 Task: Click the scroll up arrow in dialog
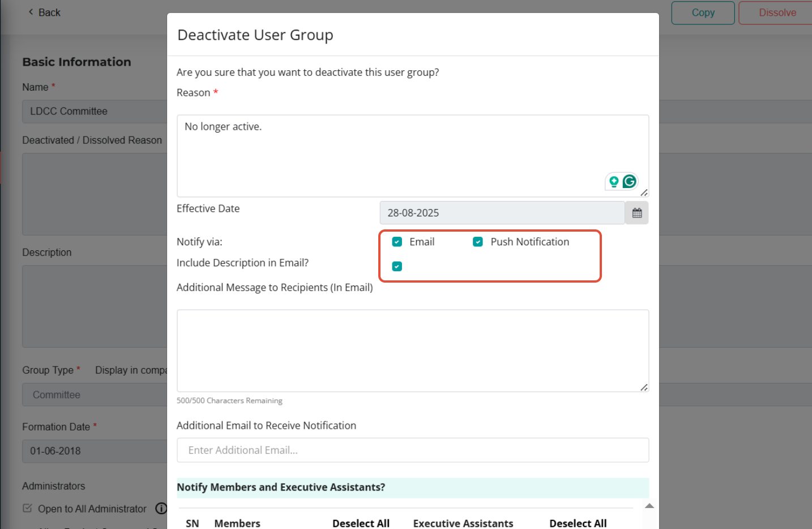click(649, 506)
